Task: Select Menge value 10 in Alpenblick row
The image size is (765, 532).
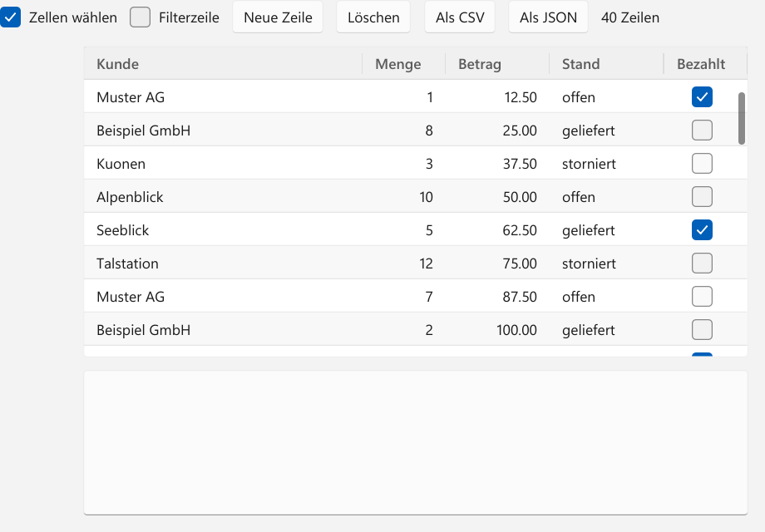Action: (403, 196)
